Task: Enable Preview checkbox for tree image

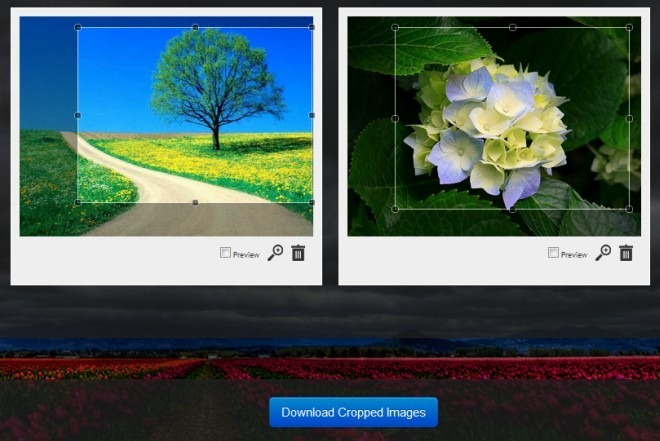Action: pos(226,252)
